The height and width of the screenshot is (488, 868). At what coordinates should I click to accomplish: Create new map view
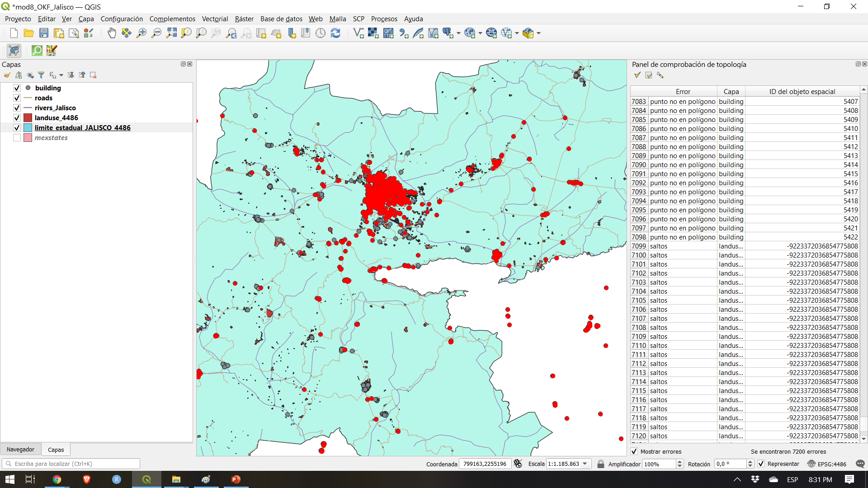[x=261, y=33]
